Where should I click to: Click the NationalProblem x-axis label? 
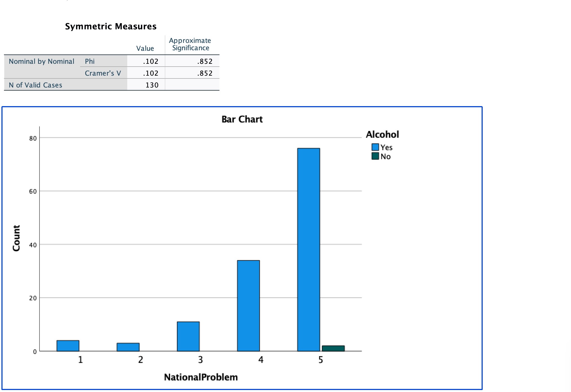[201, 377]
